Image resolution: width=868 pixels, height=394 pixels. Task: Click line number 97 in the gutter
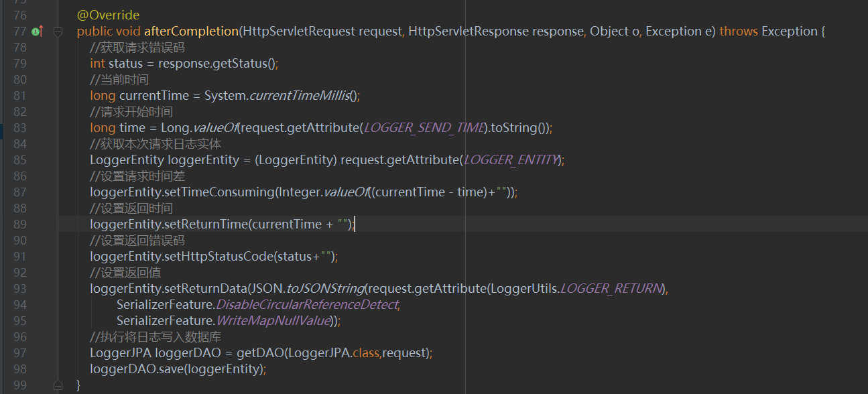point(19,353)
